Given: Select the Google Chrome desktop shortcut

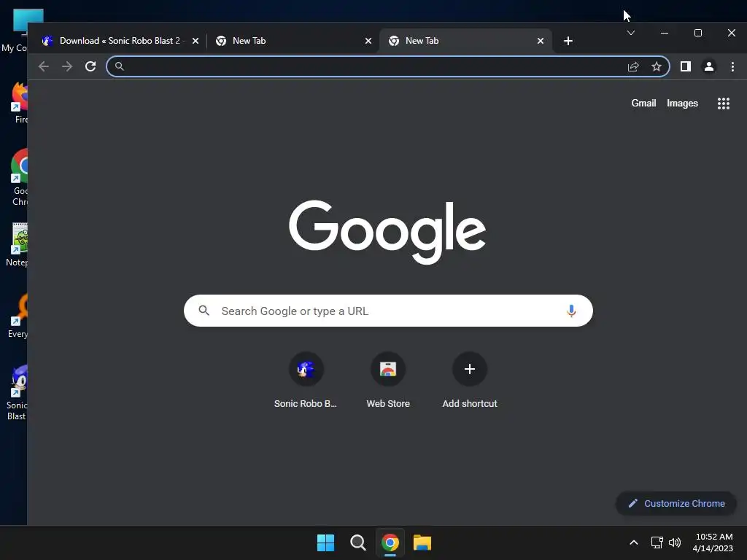Looking at the screenshot, I should (19, 177).
